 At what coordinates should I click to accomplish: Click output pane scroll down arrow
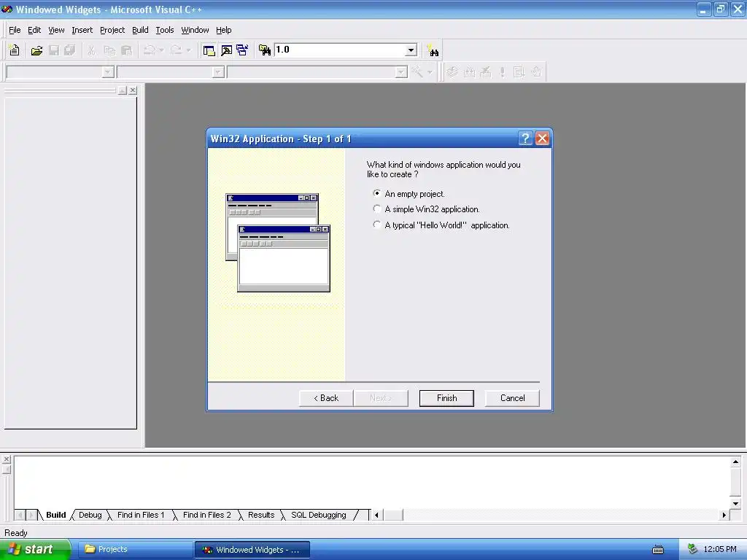(735, 503)
